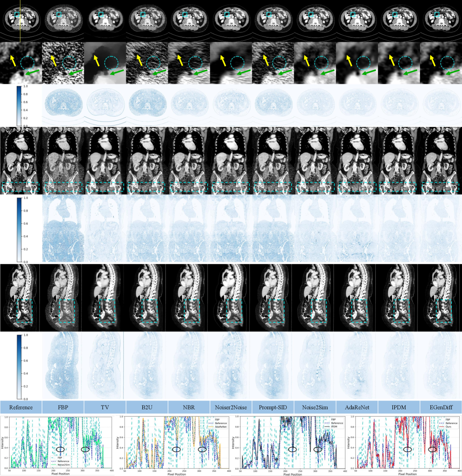Viewport: 462px width, 476px height.
Task: Click the intensity profile plot with AdaReNet curve
Action: click(x=173, y=445)
